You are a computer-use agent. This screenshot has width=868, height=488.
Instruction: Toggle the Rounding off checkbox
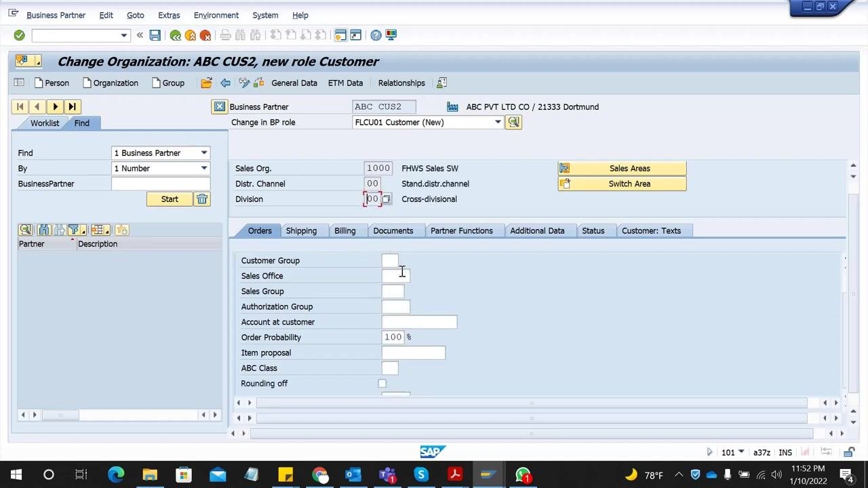[x=382, y=384]
